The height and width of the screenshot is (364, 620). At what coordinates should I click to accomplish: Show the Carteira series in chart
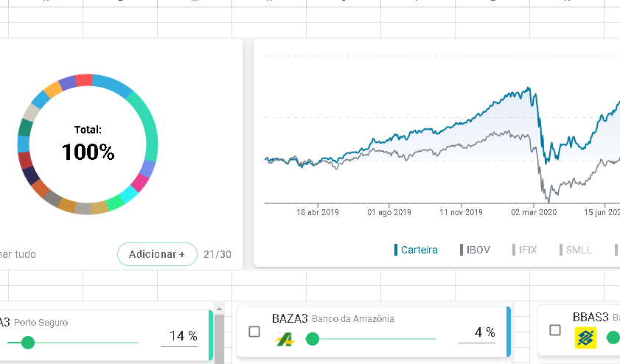tap(419, 250)
